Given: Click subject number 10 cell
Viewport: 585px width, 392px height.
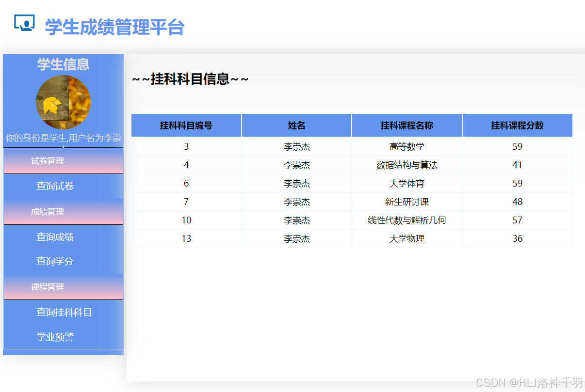Looking at the screenshot, I should click(x=186, y=220).
